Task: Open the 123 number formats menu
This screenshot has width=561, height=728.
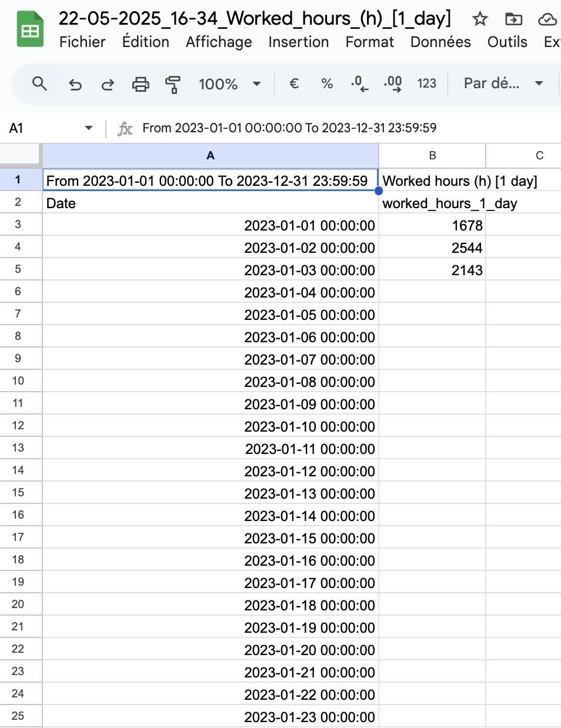Action: click(x=427, y=84)
